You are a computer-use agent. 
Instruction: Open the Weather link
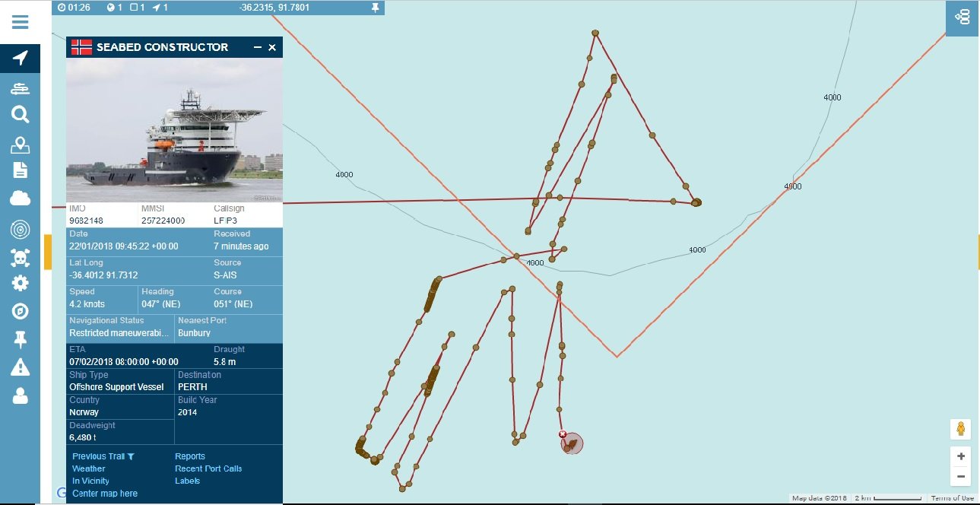pyautogui.click(x=89, y=468)
